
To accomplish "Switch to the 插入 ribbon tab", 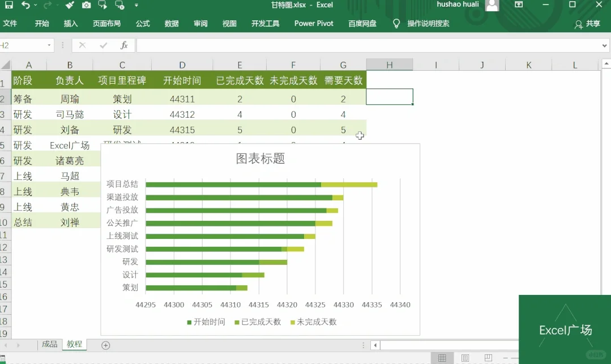I will tap(71, 23).
